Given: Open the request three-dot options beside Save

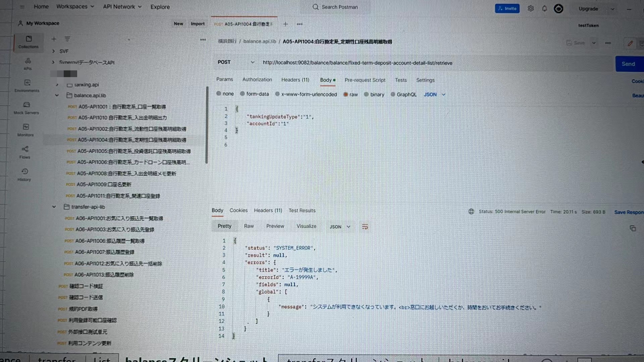Looking at the screenshot, I should pyautogui.click(x=608, y=43).
